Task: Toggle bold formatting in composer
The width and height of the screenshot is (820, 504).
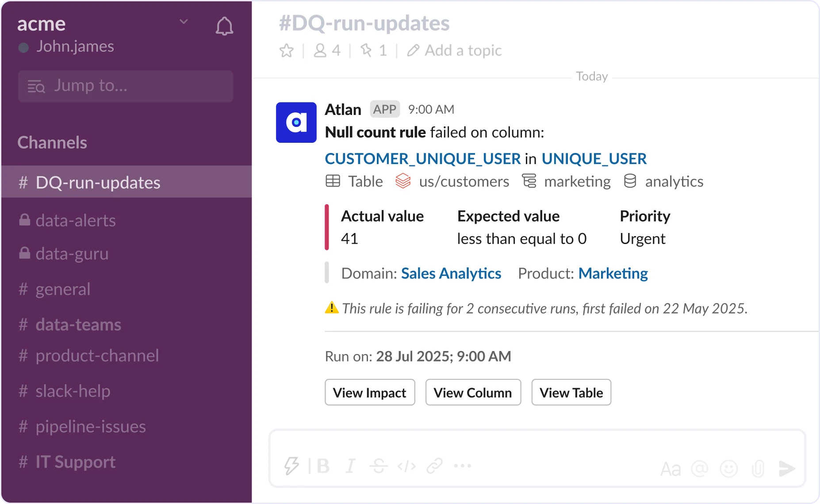Action: pyautogui.click(x=323, y=466)
